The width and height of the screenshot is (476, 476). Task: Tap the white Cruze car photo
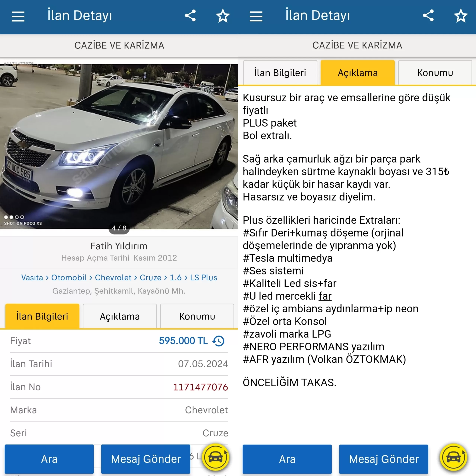point(119,147)
